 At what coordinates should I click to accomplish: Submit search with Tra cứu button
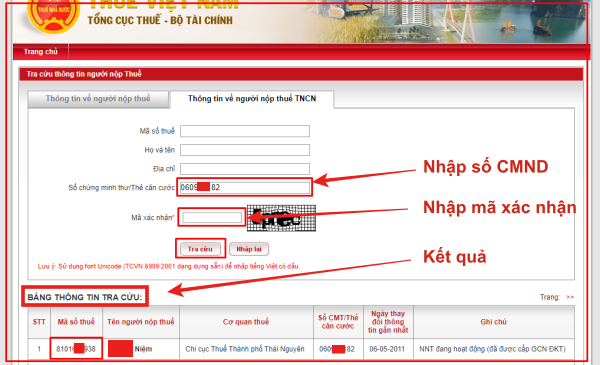click(200, 249)
